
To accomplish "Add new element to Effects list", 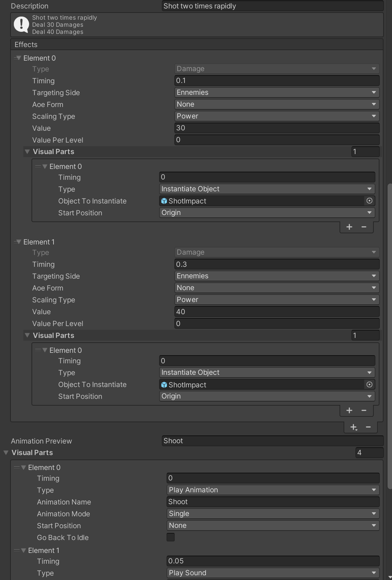I will click(x=353, y=427).
